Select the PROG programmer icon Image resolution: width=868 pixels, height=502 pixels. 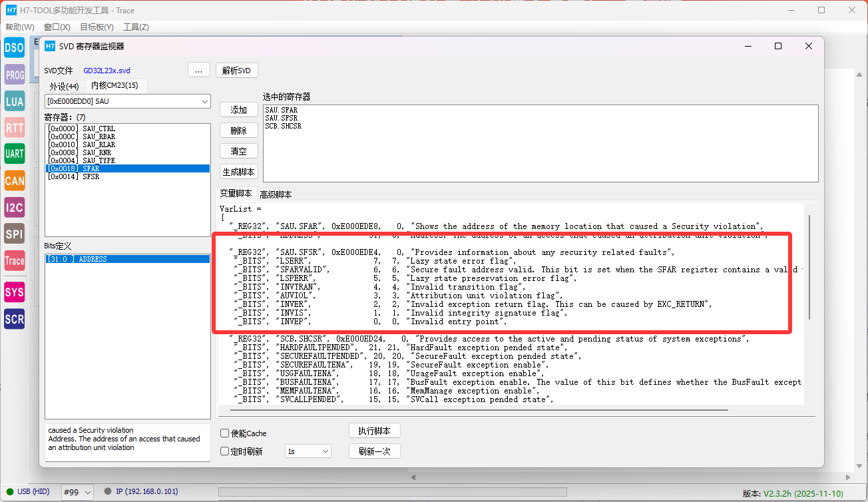[14, 75]
